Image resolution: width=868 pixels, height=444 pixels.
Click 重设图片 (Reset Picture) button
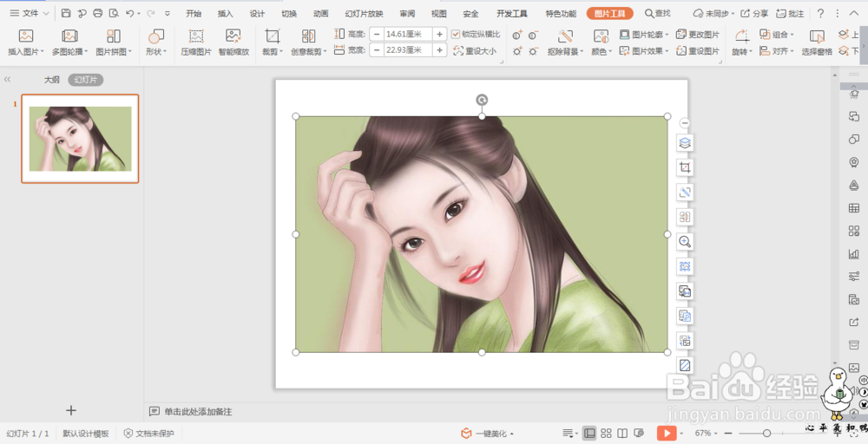click(698, 51)
